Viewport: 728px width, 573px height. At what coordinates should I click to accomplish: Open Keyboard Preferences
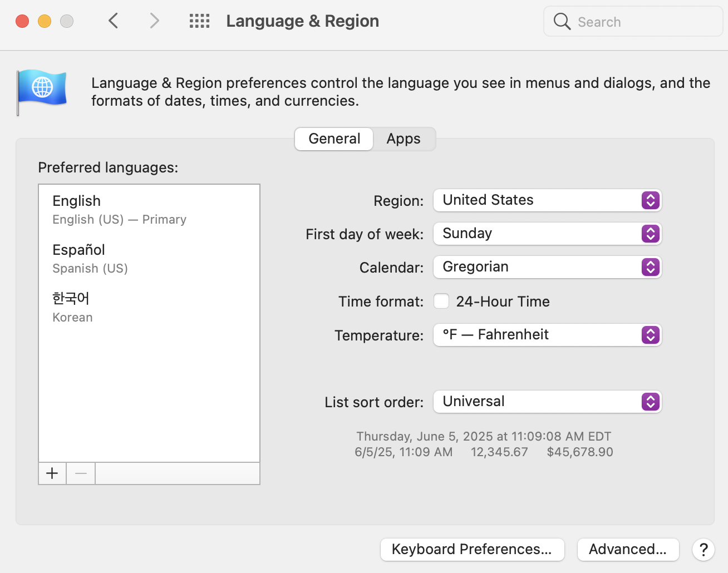[472, 550]
